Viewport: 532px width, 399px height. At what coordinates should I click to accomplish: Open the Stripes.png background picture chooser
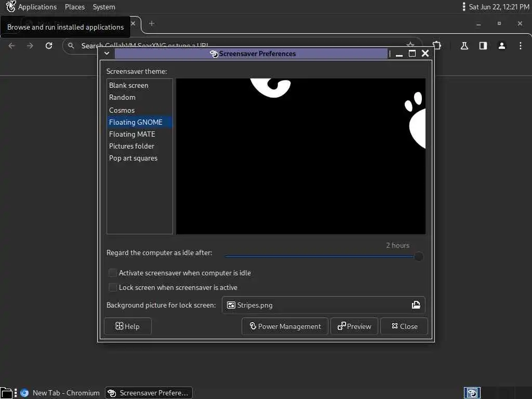point(323,305)
